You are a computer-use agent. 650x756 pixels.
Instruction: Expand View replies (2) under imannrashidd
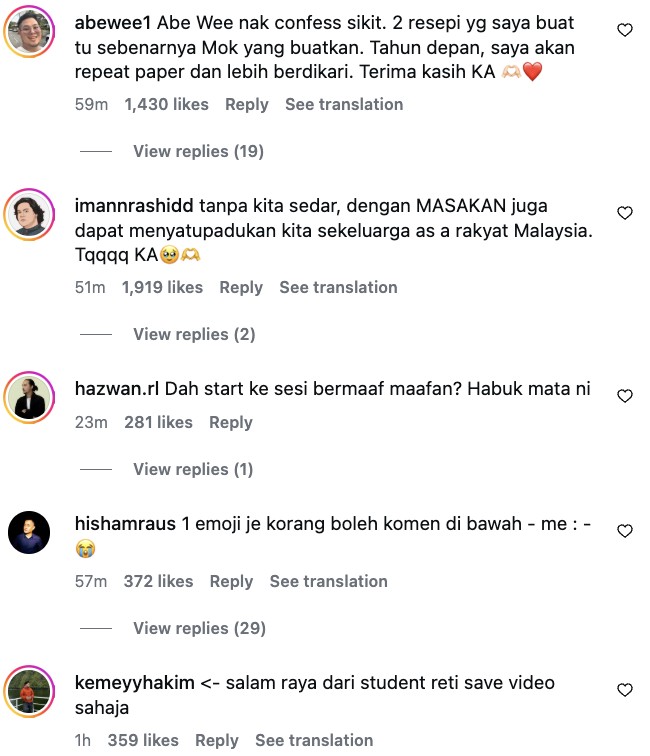click(x=194, y=334)
